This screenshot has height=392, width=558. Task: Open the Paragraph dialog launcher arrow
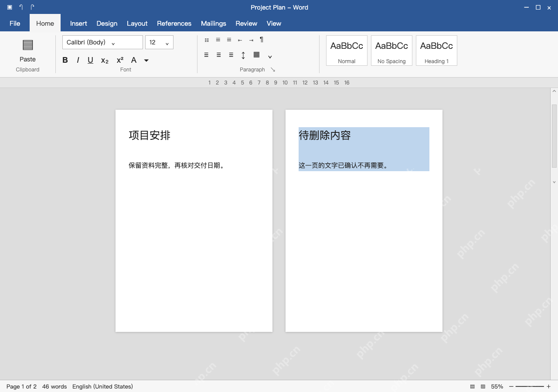coord(273,70)
